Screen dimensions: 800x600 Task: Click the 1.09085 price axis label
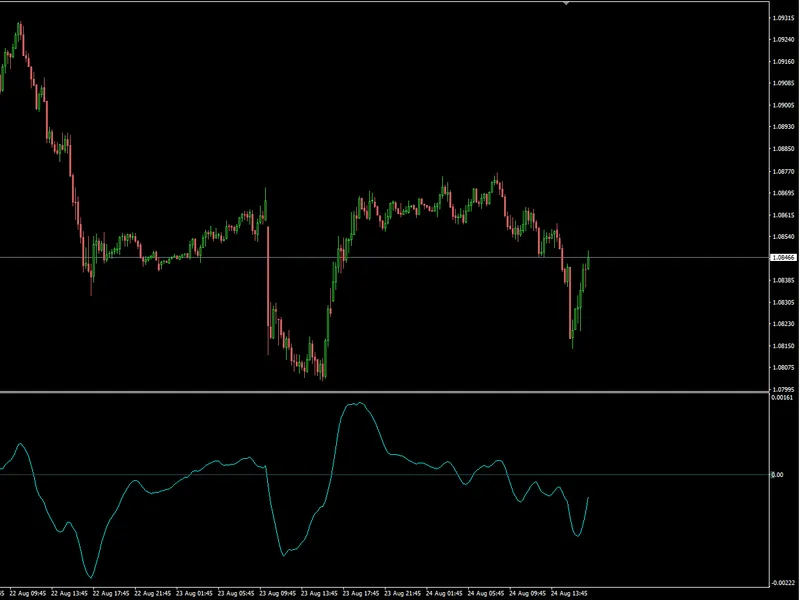[783, 83]
